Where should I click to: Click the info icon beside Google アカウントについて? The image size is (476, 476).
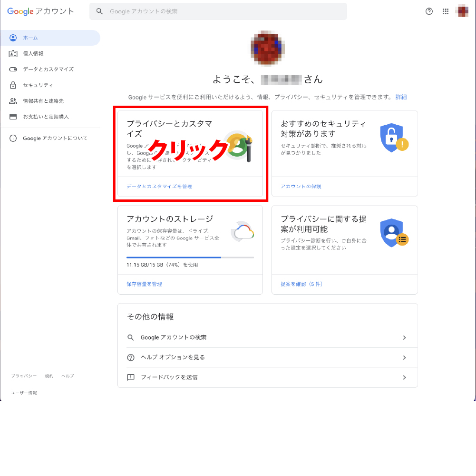(x=13, y=139)
